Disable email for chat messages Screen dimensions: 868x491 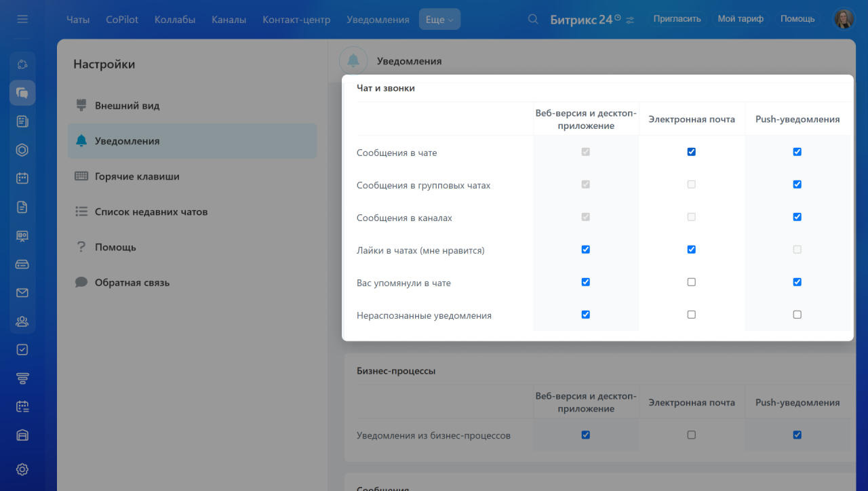691,152
